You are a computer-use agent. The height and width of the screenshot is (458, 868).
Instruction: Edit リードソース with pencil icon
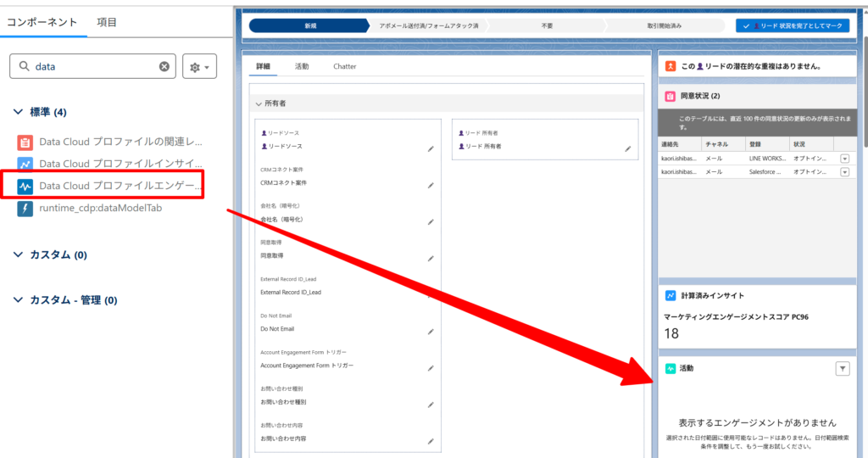(x=431, y=149)
